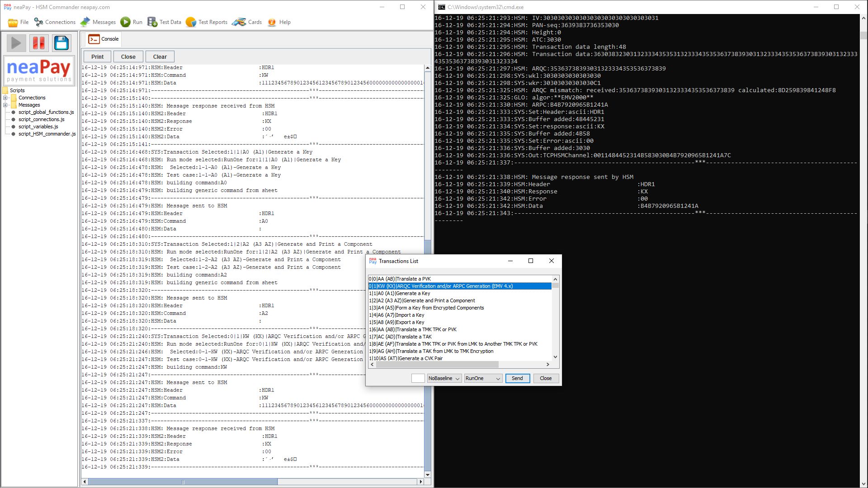The image size is (868, 488).
Task: Select the Scripts root folder in tree
Action: click(17, 90)
